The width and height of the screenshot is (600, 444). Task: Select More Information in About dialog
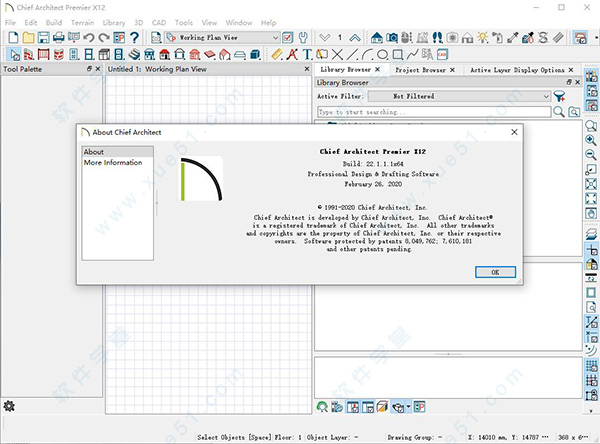click(113, 163)
